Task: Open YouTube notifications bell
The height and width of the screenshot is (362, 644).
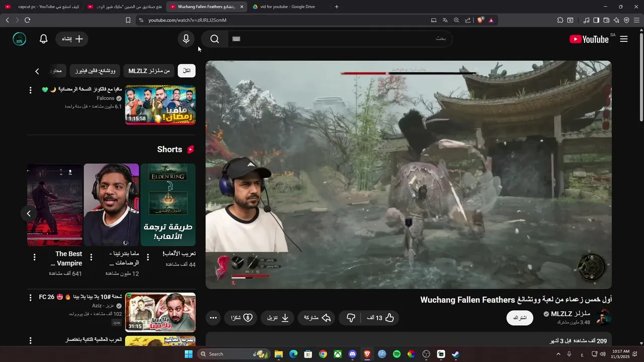Action: pos(44,39)
